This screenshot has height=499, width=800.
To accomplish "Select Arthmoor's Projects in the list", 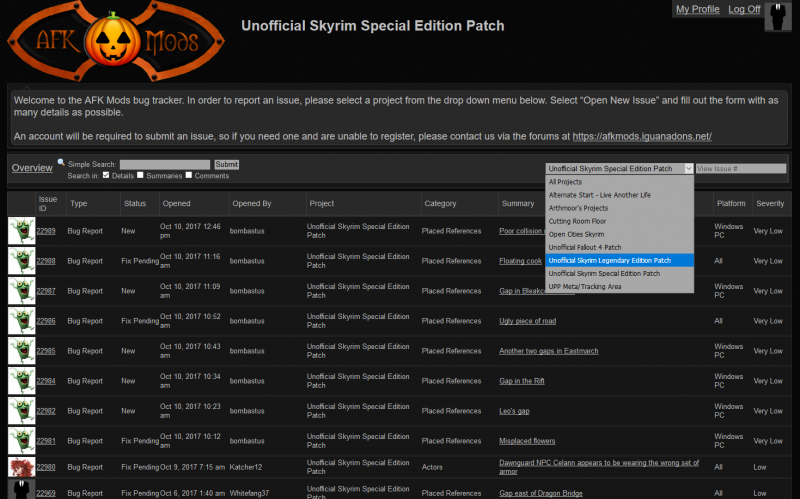I will click(619, 208).
